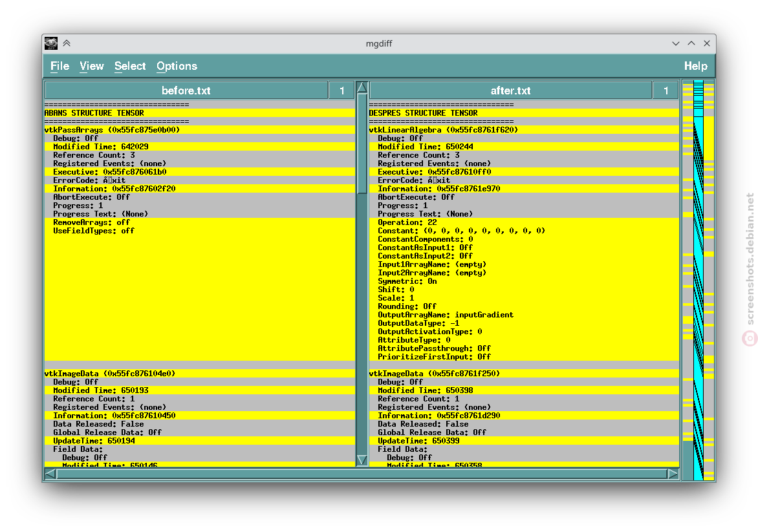758x532 pixels.
Task: Select 'vtkImageData (0x55fc8761f250)' in after.txt
Action: (524, 374)
